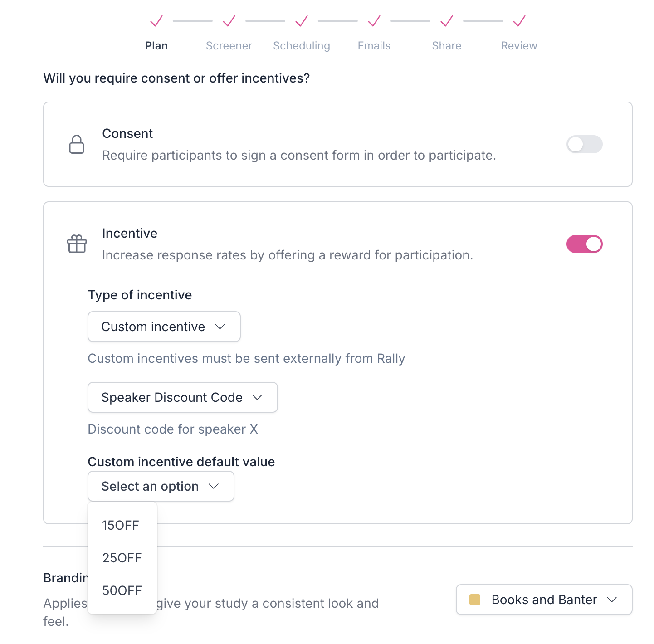Click the Incentive gift icon

77,244
